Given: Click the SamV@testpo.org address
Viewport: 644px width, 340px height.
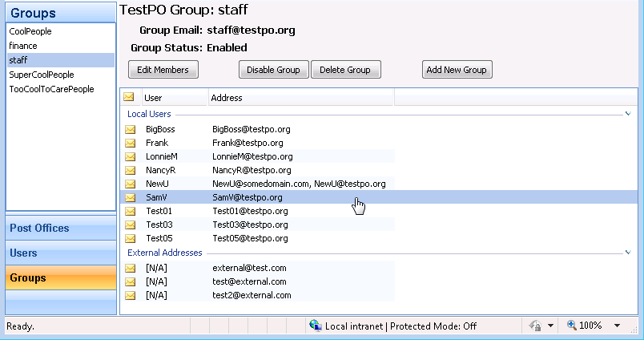Looking at the screenshot, I should pos(248,197).
